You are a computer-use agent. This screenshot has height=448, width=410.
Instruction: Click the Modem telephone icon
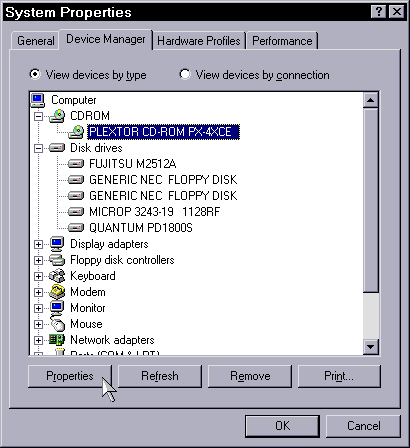click(x=57, y=292)
